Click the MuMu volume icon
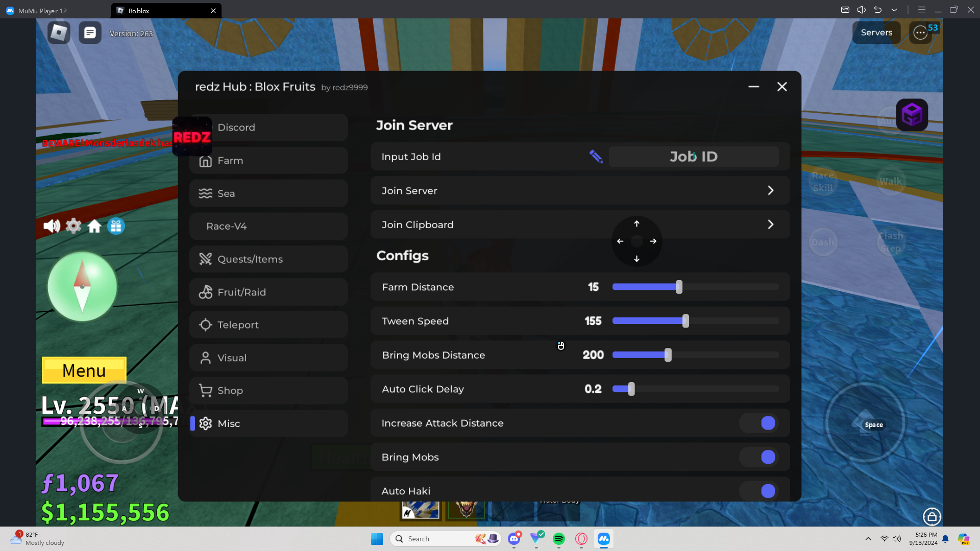The height and width of the screenshot is (551, 980). tap(862, 10)
